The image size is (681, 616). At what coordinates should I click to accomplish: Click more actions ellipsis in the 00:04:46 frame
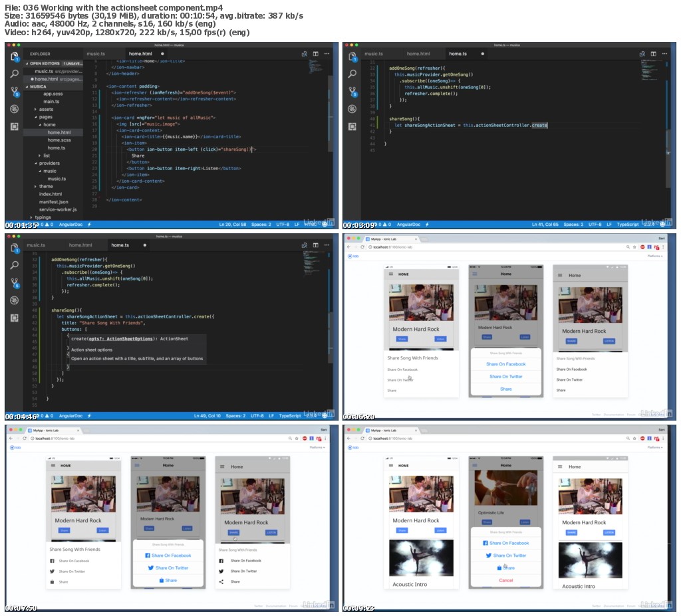click(x=327, y=245)
